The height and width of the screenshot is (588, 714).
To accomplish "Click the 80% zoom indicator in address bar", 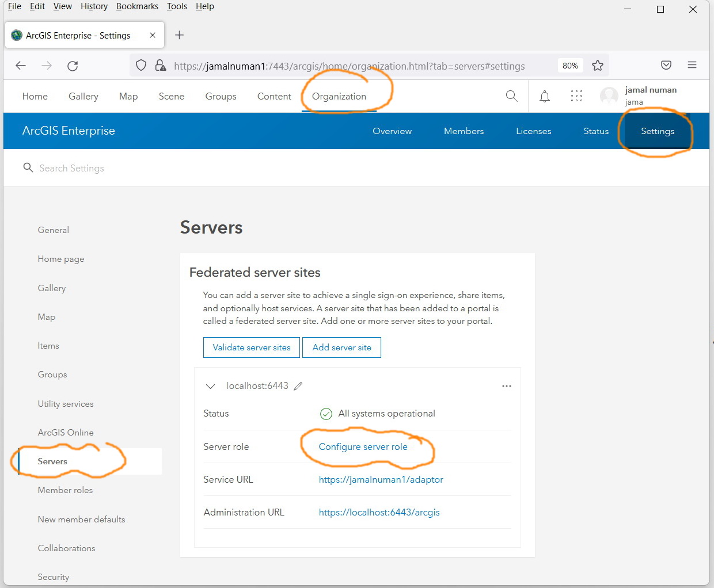I will pyautogui.click(x=570, y=65).
